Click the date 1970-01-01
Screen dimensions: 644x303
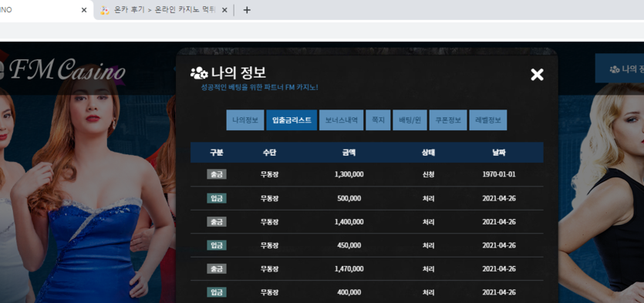click(x=499, y=174)
